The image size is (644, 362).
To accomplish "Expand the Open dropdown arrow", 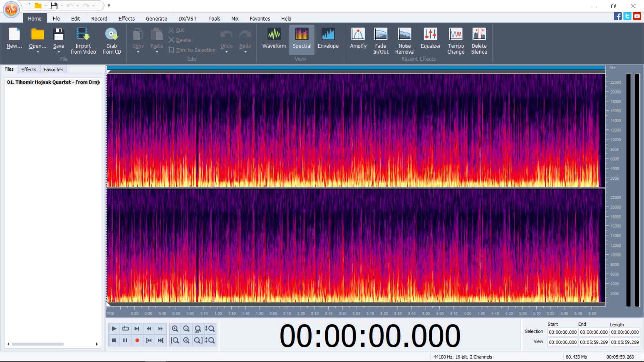I will pyautogui.click(x=38, y=52).
